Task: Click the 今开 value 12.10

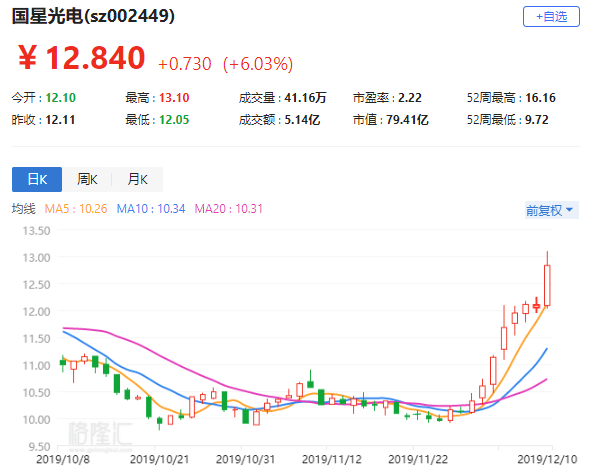Action: click(x=61, y=98)
